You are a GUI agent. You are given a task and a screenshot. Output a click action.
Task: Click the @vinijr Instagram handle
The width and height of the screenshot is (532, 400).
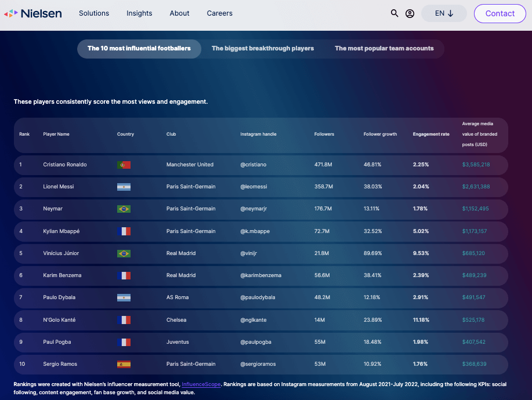(248, 253)
